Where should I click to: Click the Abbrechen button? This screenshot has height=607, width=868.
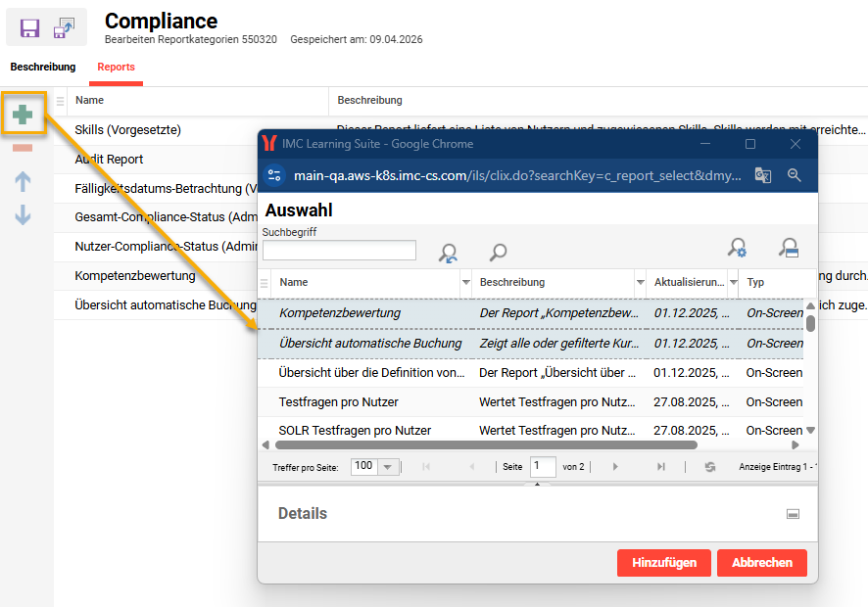761,563
